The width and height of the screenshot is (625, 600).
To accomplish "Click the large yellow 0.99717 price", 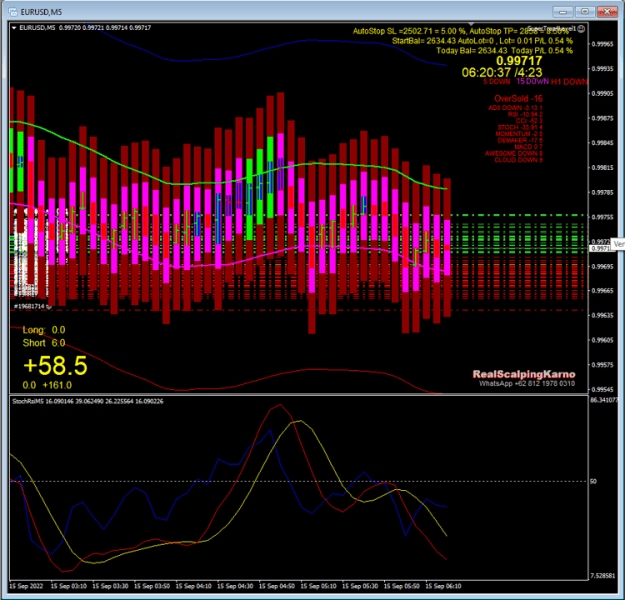I will point(519,61).
